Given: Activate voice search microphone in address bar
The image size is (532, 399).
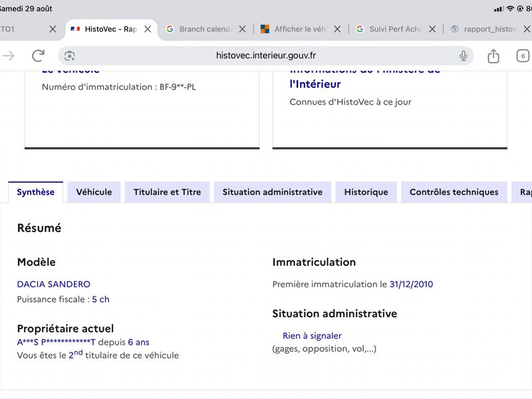Looking at the screenshot, I should pos(464,56).
